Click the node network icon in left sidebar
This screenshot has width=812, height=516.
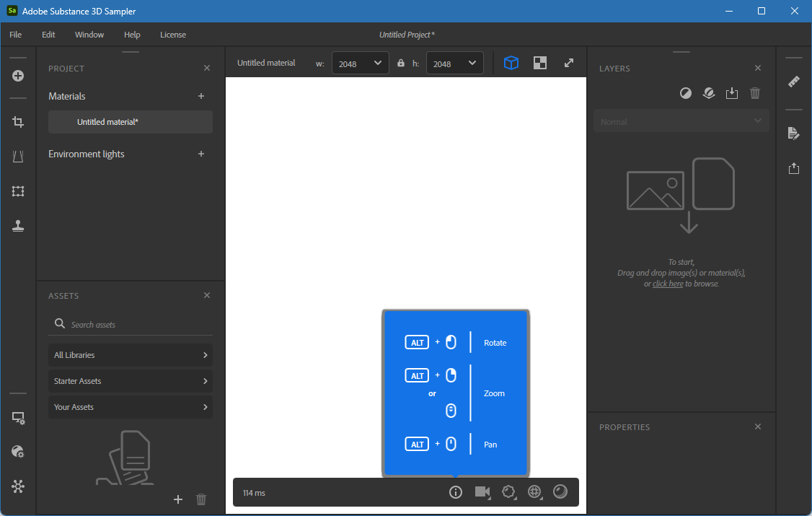point(18,486)
